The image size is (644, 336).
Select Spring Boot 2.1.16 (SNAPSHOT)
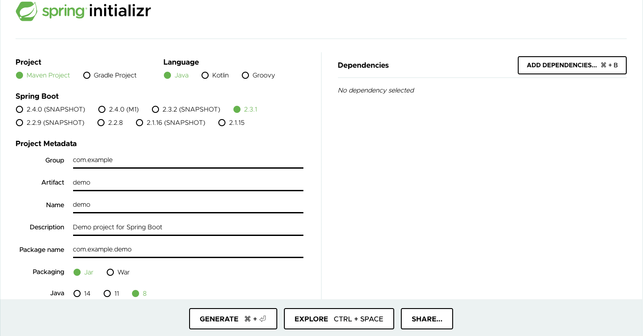tap(171, 123)
